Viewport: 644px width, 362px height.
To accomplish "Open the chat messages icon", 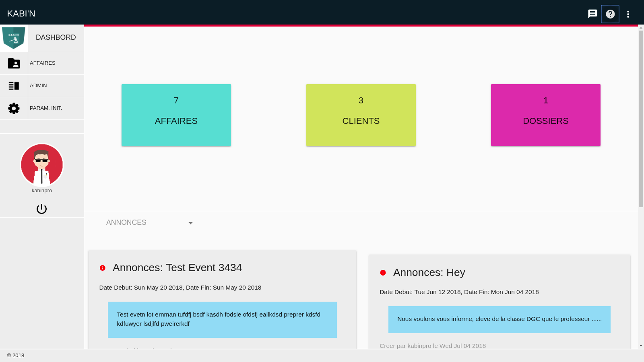I will [x=592, y=14].
